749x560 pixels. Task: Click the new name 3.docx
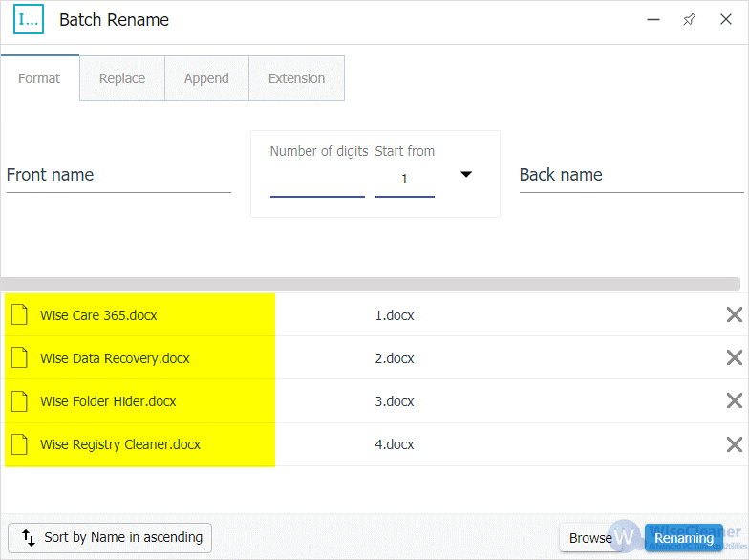coord(394,401)
